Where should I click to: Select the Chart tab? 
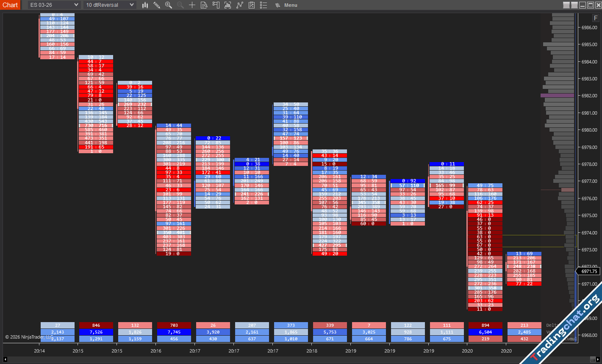pos(10,5)
